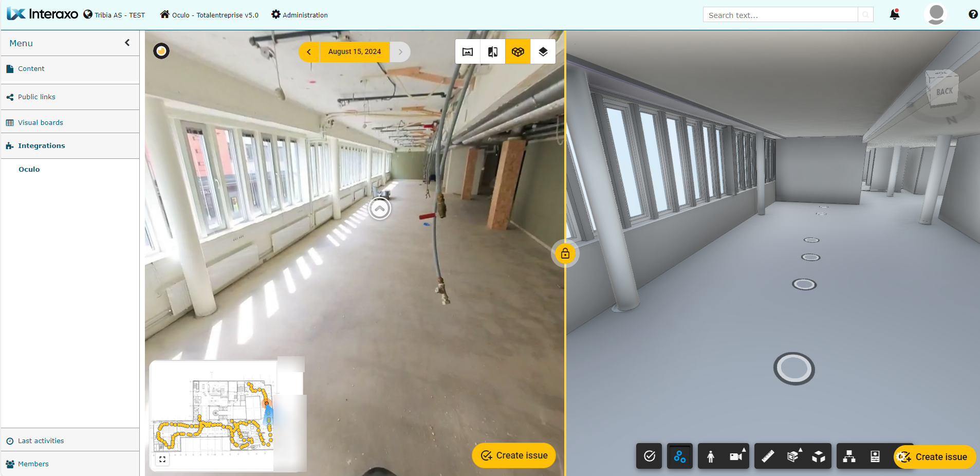Open Visual boards in sidebar
This screenshot has width=980, height=476.
coord(41,122)
